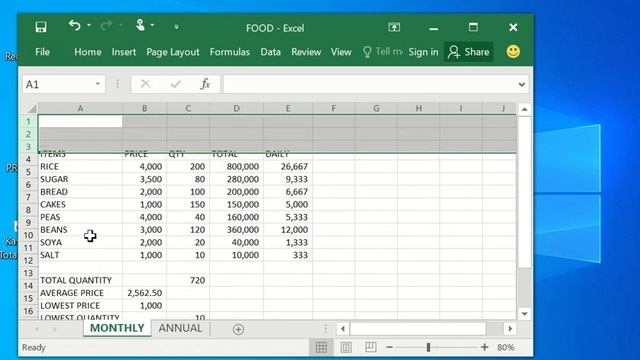640x360 pixels.
Task: Switch to the Review tab
Action: click(306, 52)
